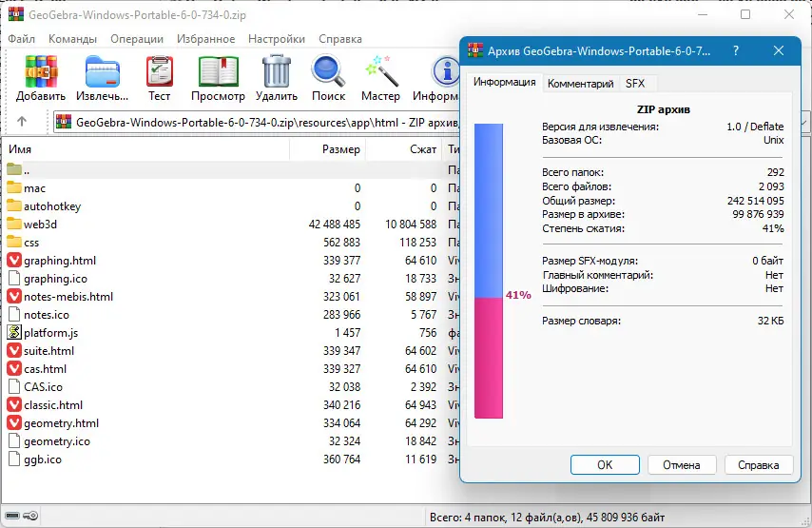The image size is (812, 528).
Task: Select the geometry.ico file
Action: point(57,441)
